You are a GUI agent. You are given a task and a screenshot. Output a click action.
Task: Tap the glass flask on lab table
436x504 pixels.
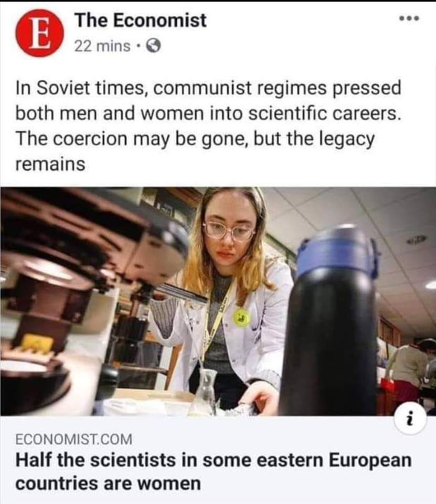coord(206,392)
